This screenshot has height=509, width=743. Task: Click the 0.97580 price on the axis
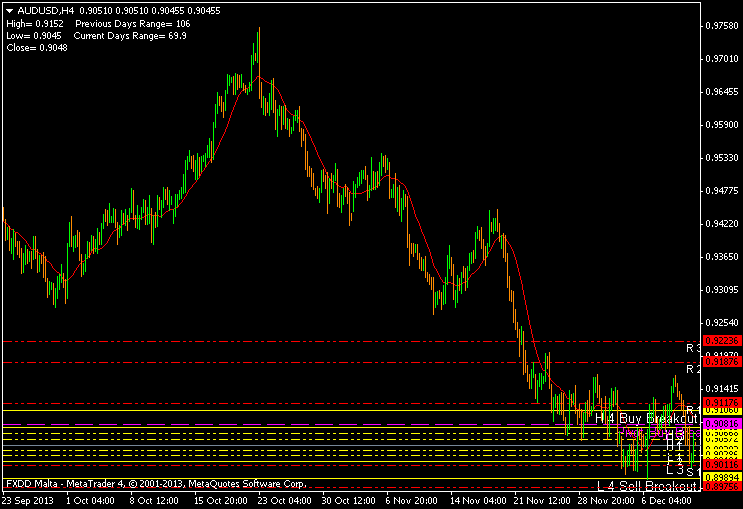click(721, 25)
